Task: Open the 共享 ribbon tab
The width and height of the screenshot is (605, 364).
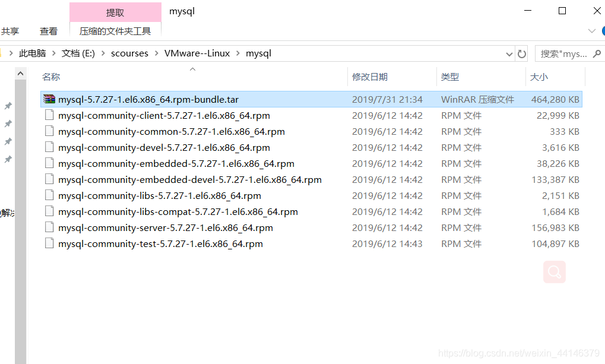Action: pos(10,31)
